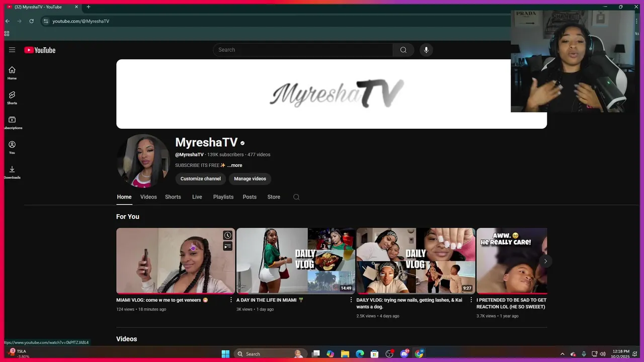Expand channel description with ...more
Image resolution: width=644 pixels, height=362 pixels.
point(234,165)
